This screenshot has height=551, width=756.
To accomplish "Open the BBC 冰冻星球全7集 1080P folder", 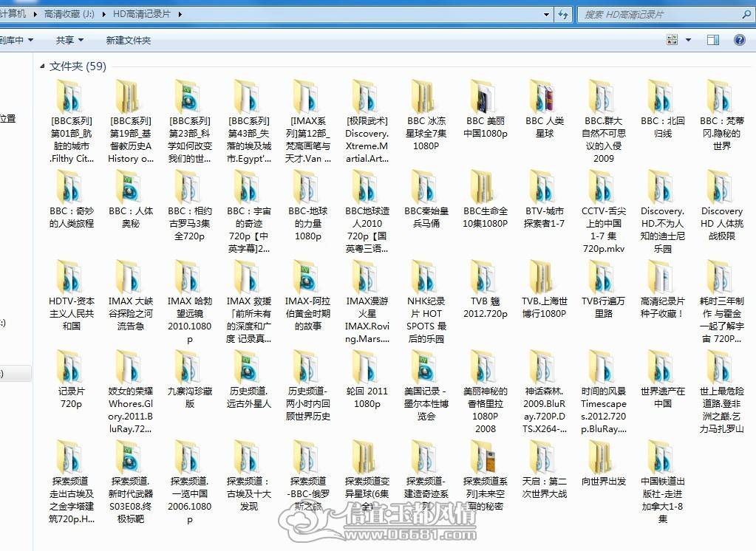I will click(x=426, y=116).
